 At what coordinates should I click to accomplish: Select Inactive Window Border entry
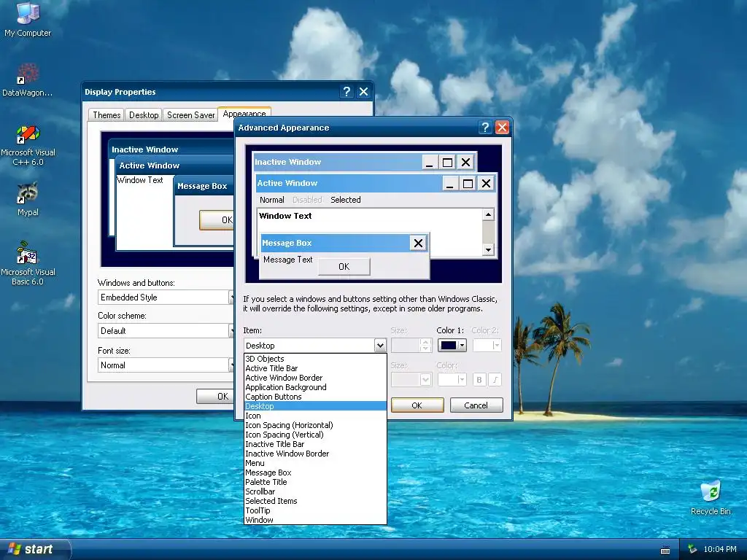click(315, 454)
